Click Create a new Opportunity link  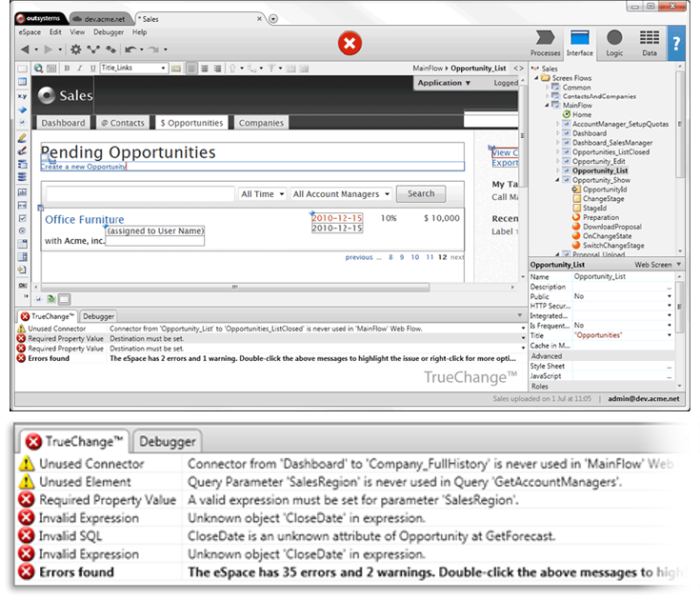pyautogui.click(x=83, y=167)
